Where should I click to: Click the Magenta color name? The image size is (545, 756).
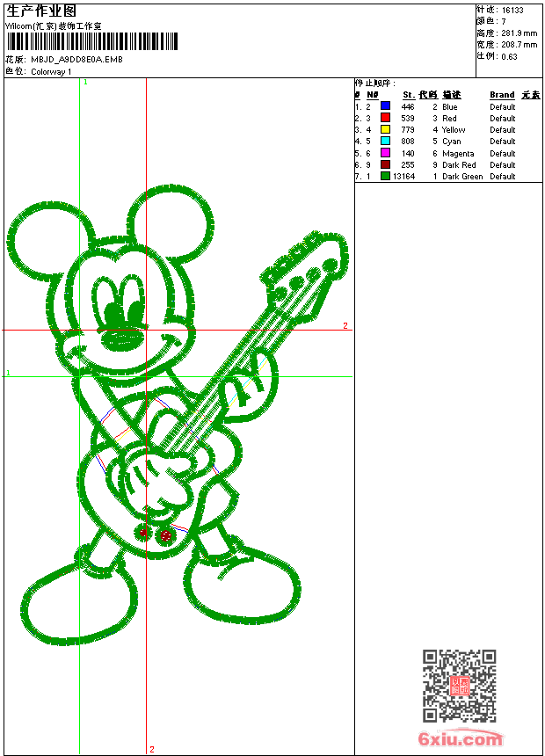point(458,154)
